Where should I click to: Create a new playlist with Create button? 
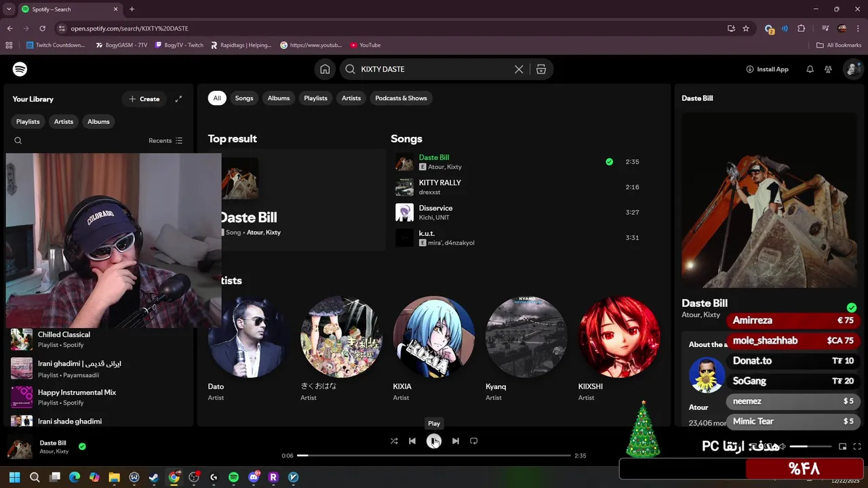144,99
